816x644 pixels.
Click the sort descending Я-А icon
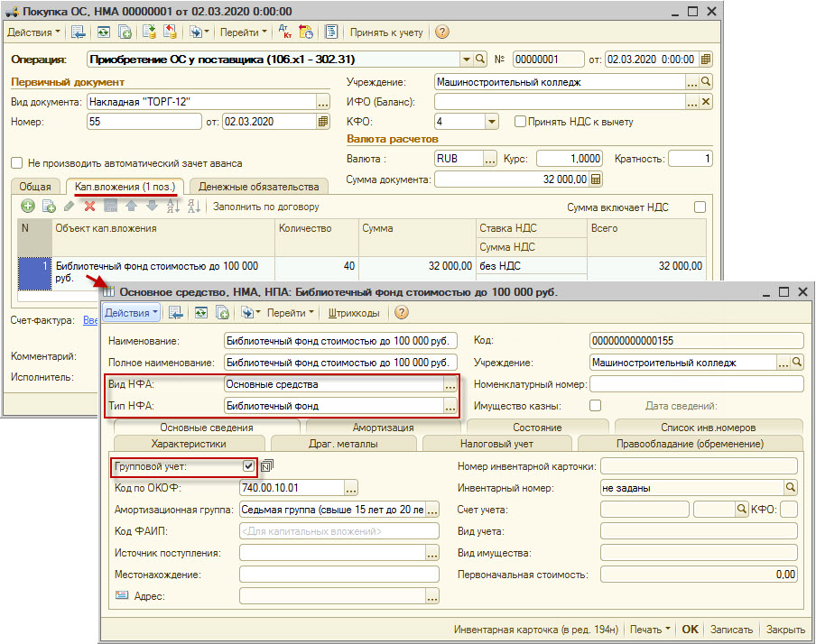[x=193, y=206]
